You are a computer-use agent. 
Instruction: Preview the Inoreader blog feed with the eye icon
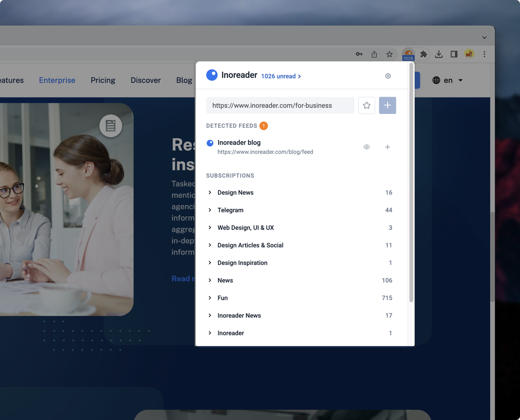pyautogui.click(x=366, y=147)
